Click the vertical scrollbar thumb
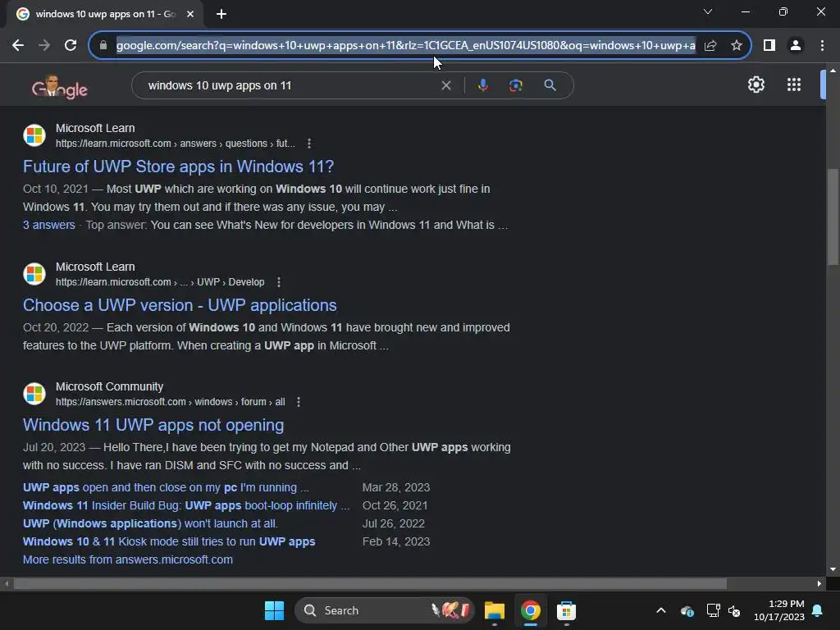 tap(833, 217)
